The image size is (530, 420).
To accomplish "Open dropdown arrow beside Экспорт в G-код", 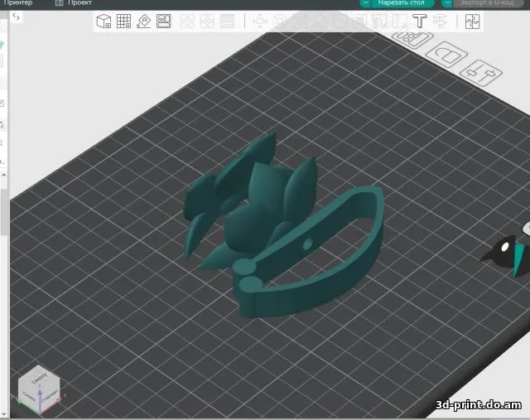I will (x=447, y=3).
